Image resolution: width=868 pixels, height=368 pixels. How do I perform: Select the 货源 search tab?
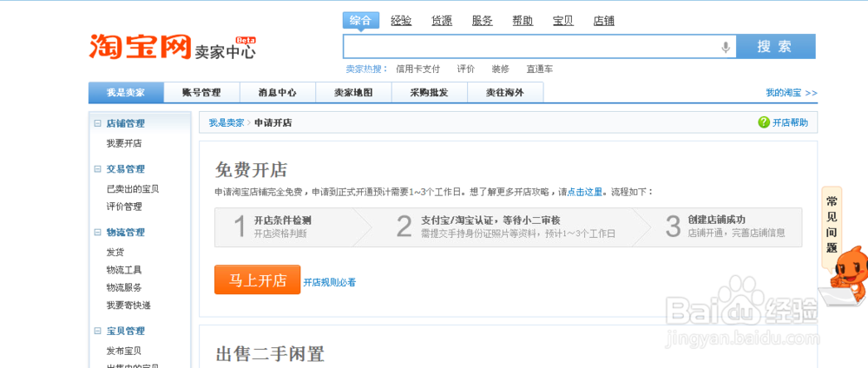coord(442,21)
